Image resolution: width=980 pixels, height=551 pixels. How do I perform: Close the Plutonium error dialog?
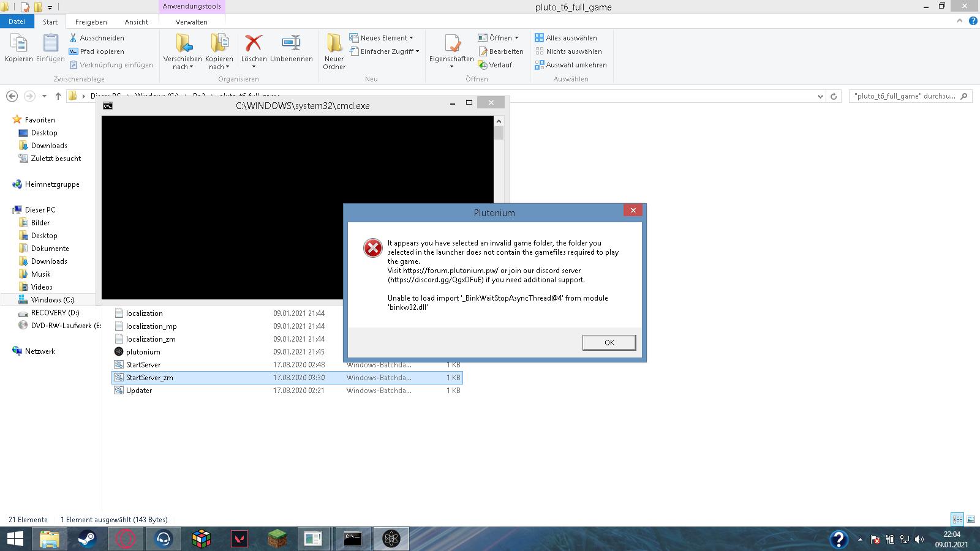point(633,211)
